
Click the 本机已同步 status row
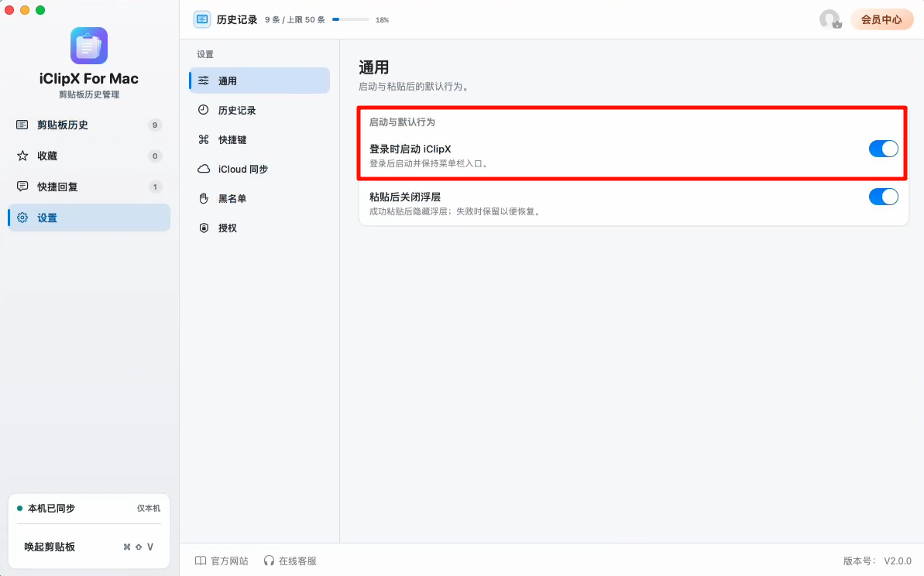coord(89,509)
